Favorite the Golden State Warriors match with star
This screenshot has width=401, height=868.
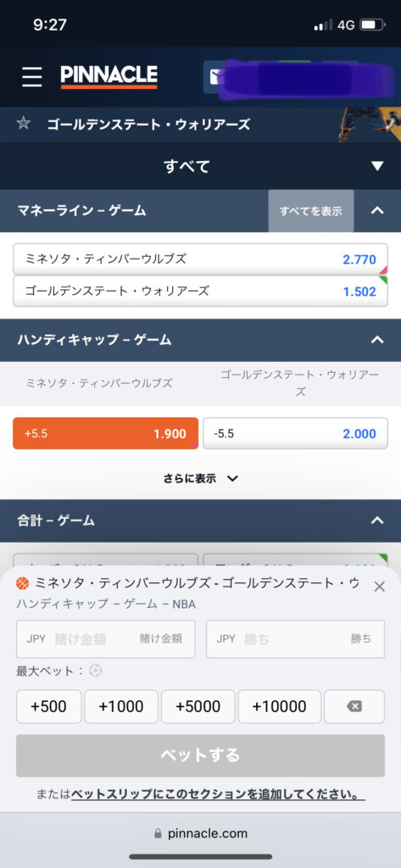tap(23, 124)
